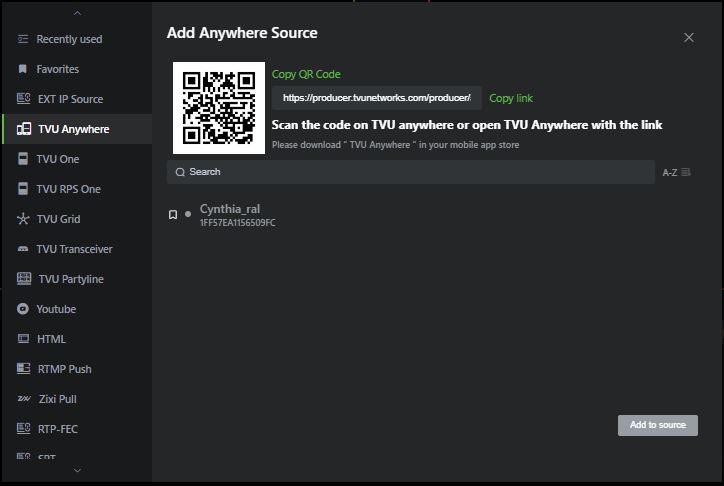Click the RTMP Push icon

(24, 369)
